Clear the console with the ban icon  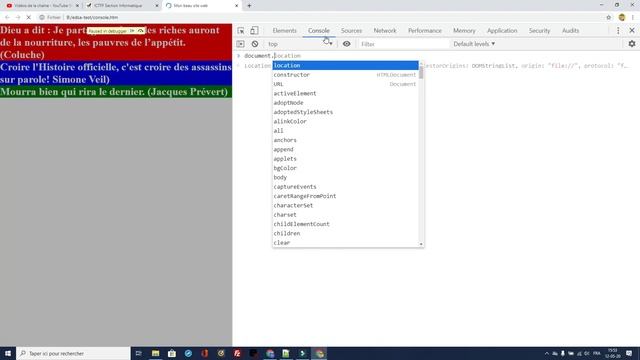tap(255, 44)
